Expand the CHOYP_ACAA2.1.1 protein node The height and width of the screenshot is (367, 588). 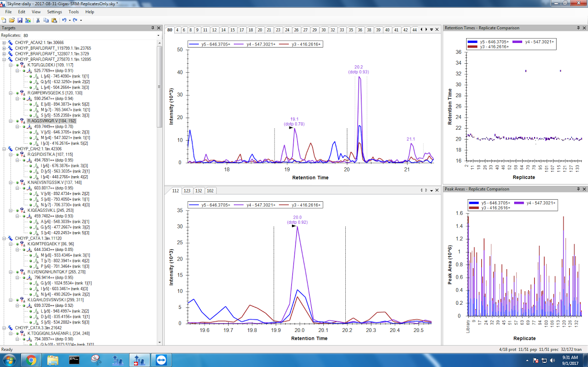(x=4, y=42)
